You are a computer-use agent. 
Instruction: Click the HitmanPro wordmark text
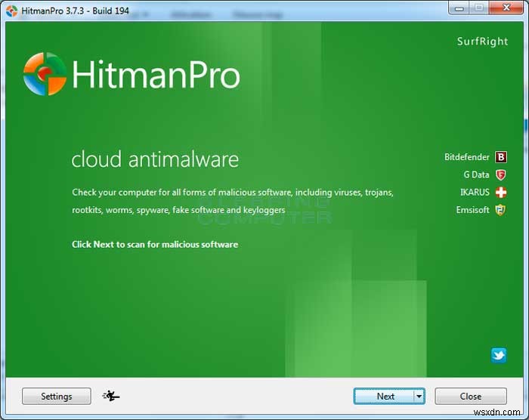pyautogui.click(x=156, y=74)
